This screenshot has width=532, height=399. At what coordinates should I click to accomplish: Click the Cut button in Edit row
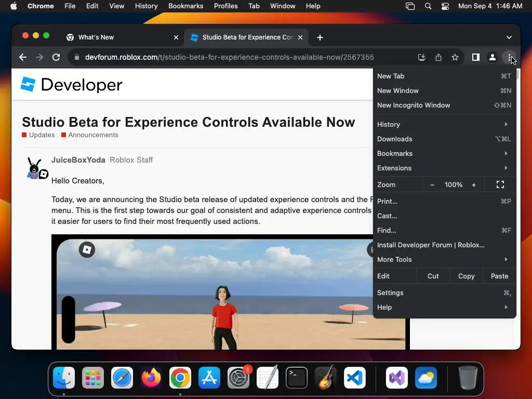[433, 276]
